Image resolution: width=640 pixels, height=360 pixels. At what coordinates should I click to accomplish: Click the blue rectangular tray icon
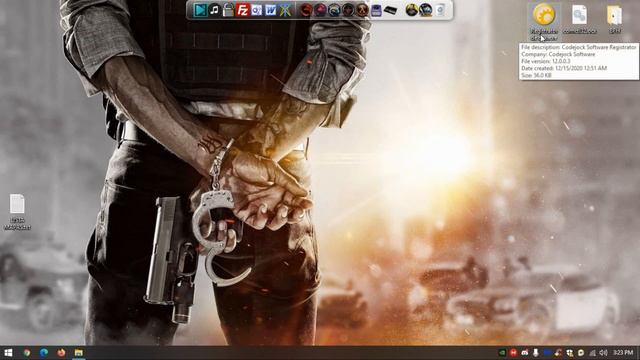pyautogui.click(x=547, y=353)
